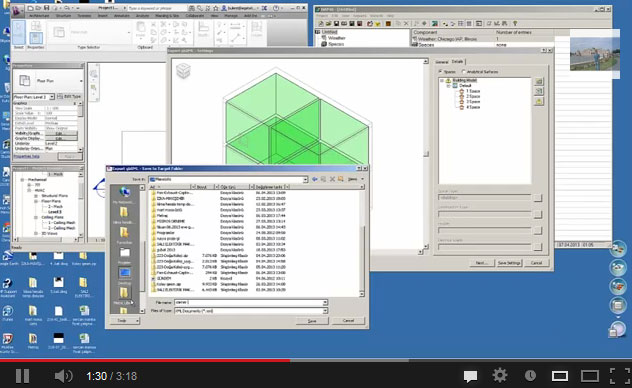
Task: Click second icon button beside Building Model tree
Action: point(539,91)
